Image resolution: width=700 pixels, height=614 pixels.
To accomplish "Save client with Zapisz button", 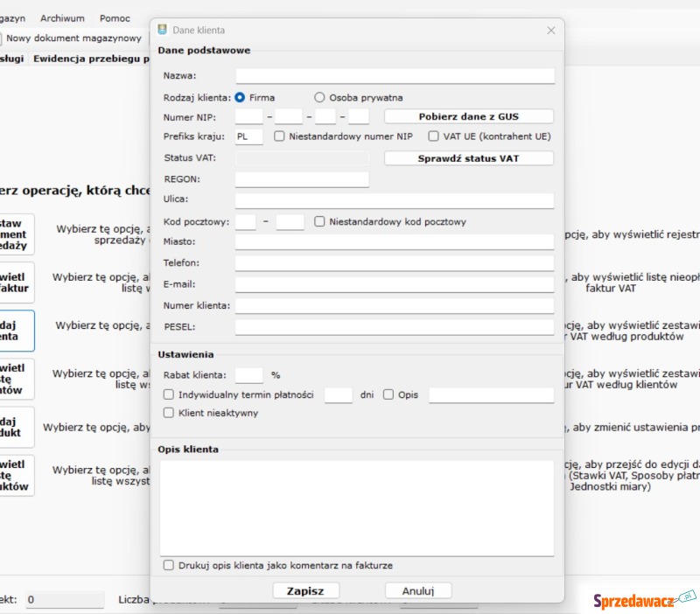I will click(x=305, y=590).
